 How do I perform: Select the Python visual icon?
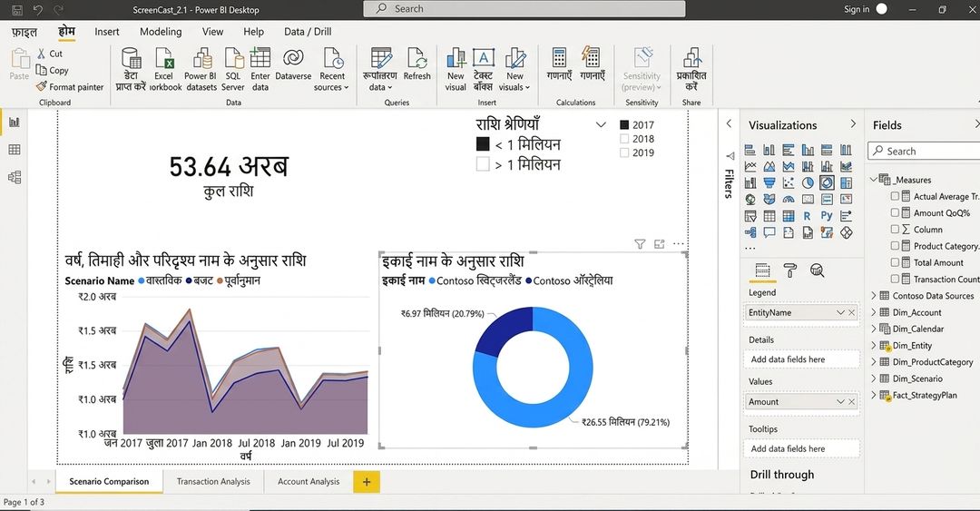[x=827, y=216]
